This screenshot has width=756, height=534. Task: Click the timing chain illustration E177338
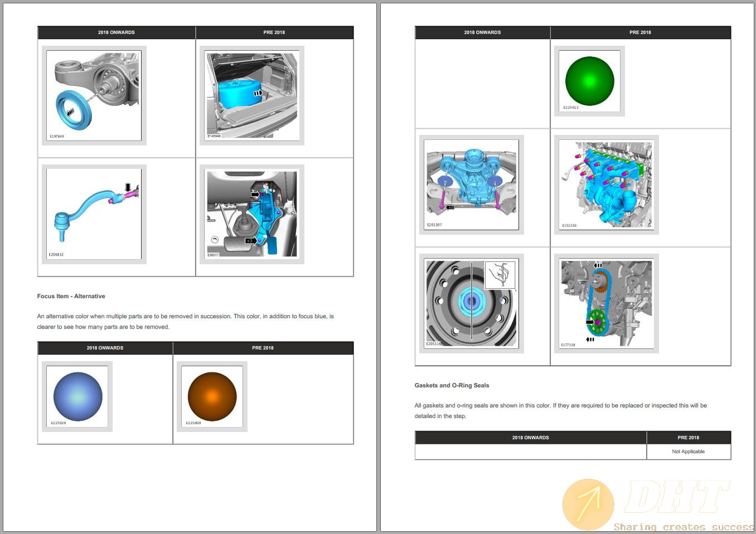[607, 303]
